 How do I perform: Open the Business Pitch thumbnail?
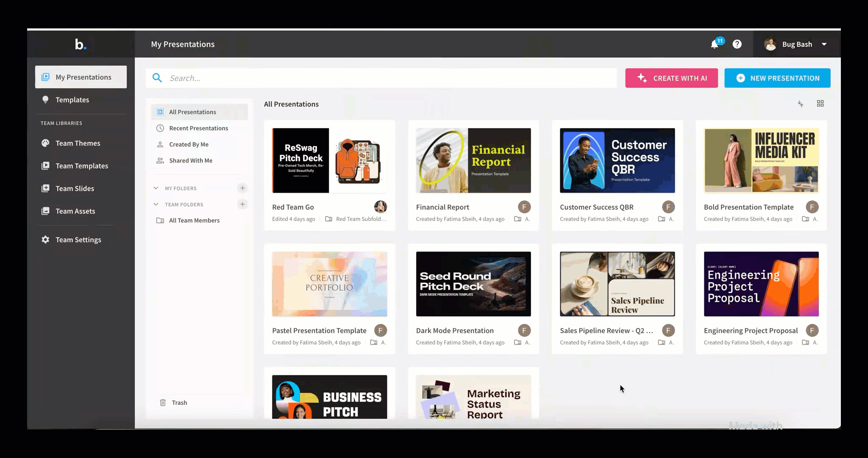click(329, 397)
